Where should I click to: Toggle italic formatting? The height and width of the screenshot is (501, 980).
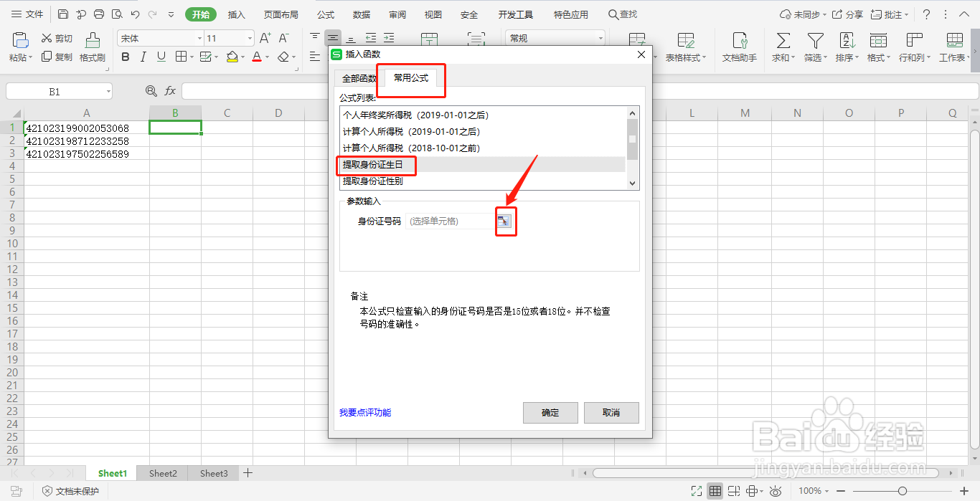143,57
